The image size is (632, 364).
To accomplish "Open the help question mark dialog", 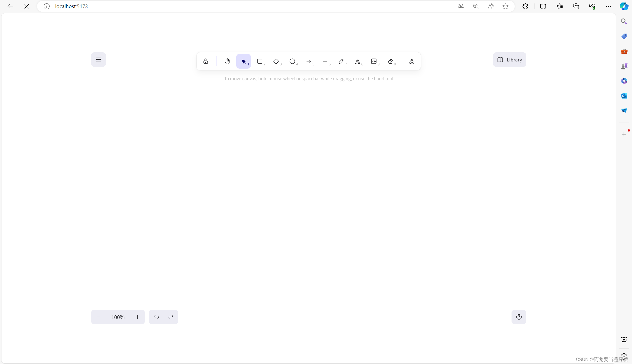I will (x=519, y=317).
